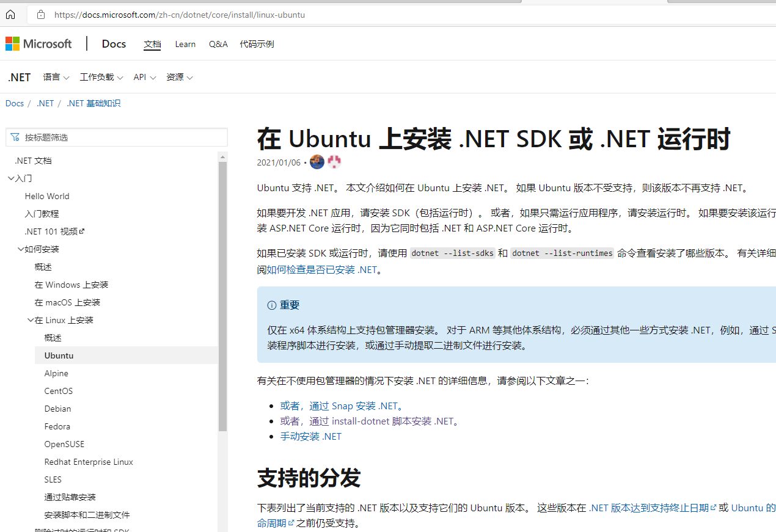Click the .NET product heading link
Viewport: 776px width, 532px height.
point(19,78)
